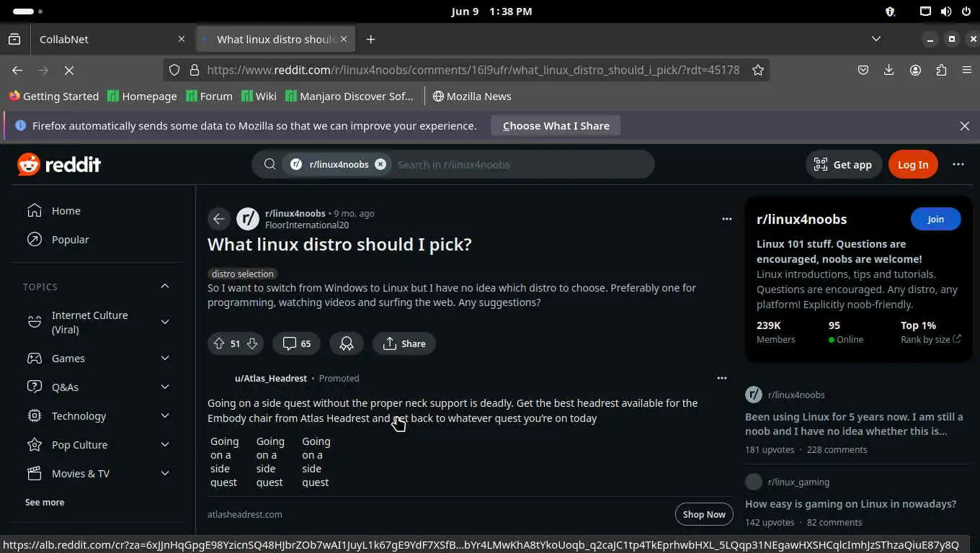The image size is (980, 553).
Task: Open Mozilla News bookmark
Action: [471, 96]
